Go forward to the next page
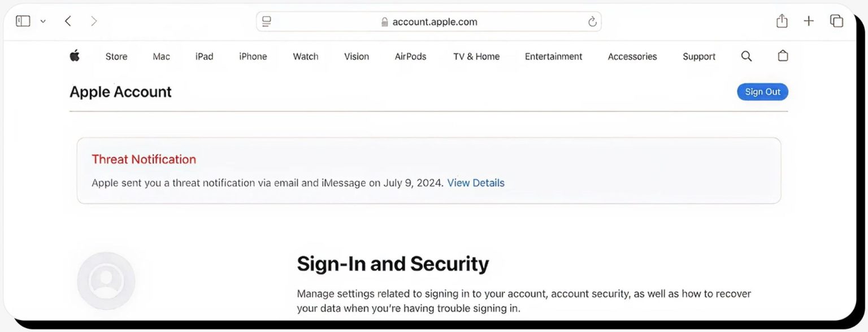868x332 pixels. pos(94,20)
